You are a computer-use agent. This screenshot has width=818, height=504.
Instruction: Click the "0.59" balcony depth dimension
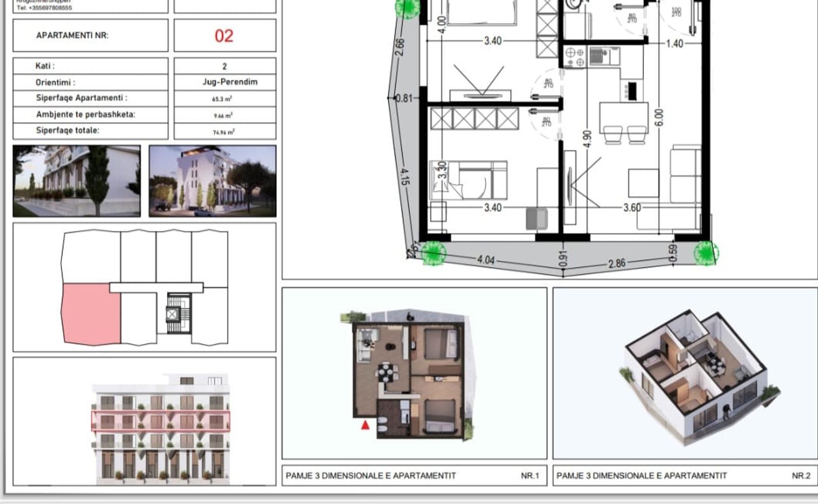click(x=673, y=252)
